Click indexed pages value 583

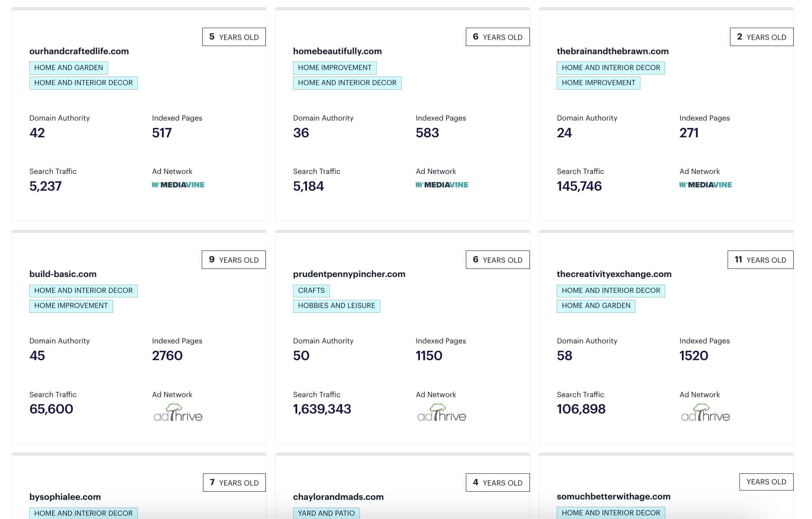[427, 133]
